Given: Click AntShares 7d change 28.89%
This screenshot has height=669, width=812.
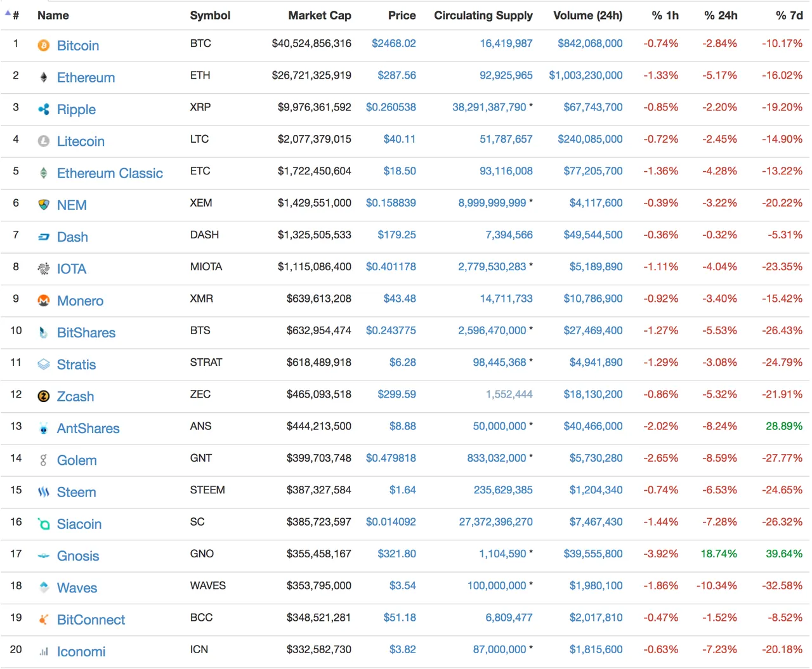Looking at the screenshot, I should pyautogui.click(x=784, y=426).
